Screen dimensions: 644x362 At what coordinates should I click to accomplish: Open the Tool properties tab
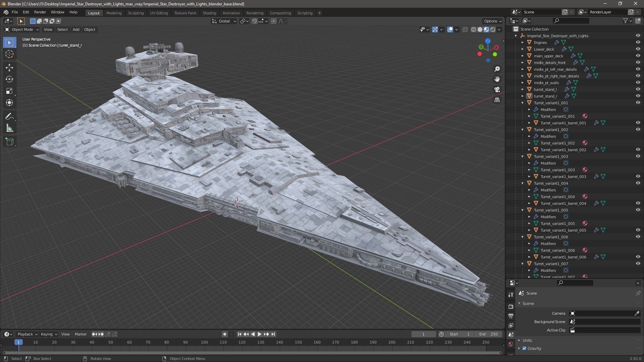(511, 295)
